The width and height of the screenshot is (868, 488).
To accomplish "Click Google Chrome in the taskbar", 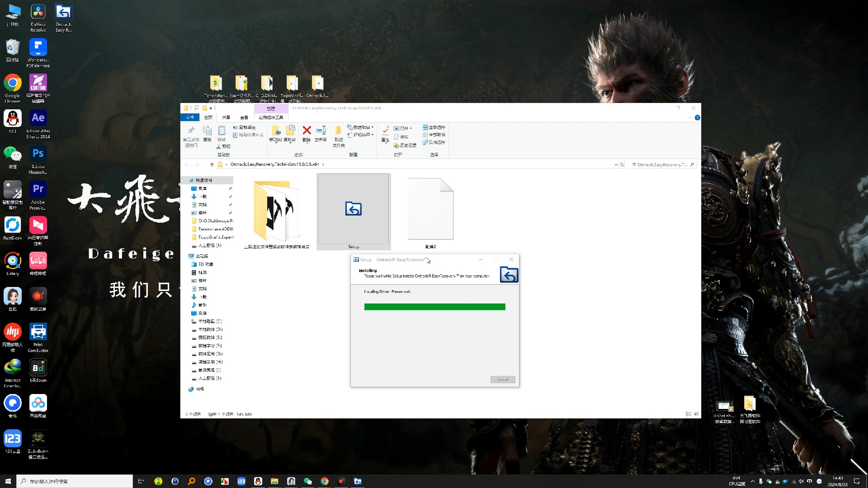I will (x=325, y=481).
